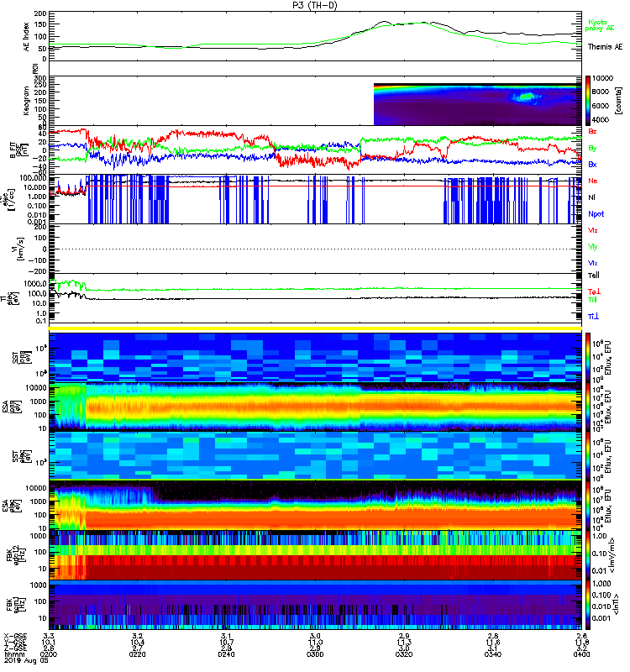The height and width of the screenshot is (672, 630).
Task: Select the blue "Npot" legend label
Action: click(596, 214)
